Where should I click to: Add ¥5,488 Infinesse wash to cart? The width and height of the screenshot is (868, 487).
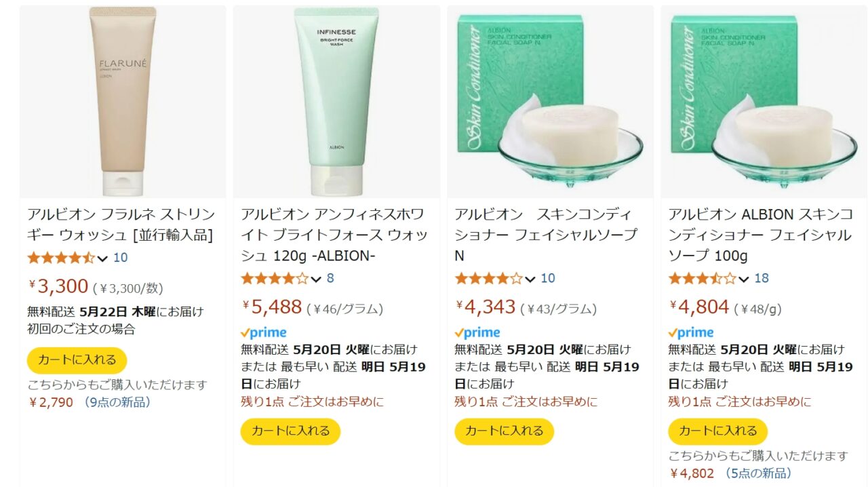(291, 431)
